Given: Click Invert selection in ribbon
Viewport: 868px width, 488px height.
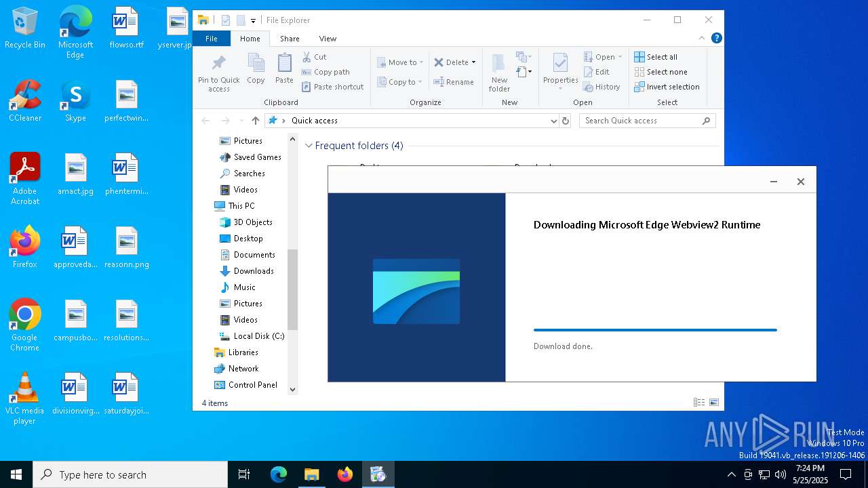Looking at the screenshot, I should (667, 87).
